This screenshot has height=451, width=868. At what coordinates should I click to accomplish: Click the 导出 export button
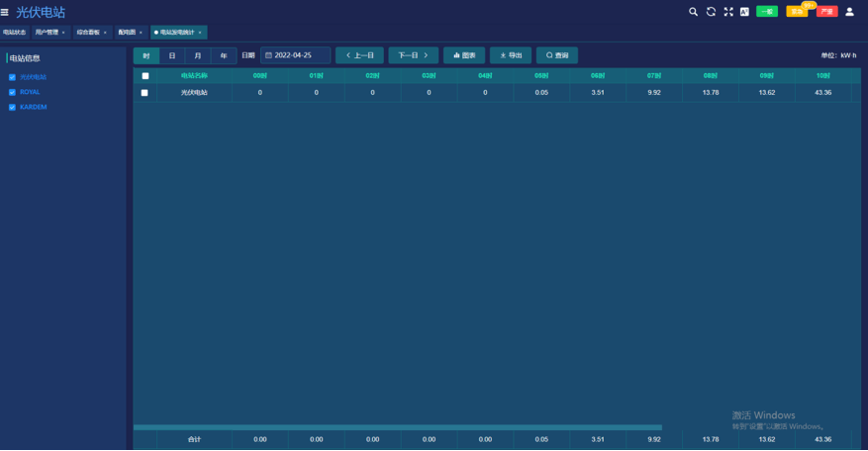511,55
